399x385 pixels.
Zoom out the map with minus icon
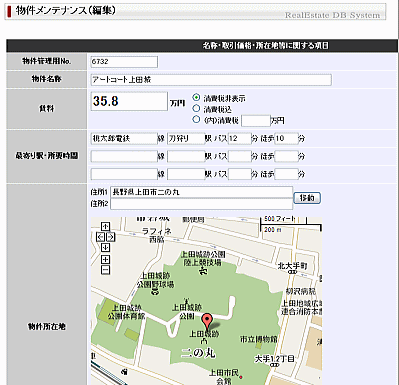105,270
